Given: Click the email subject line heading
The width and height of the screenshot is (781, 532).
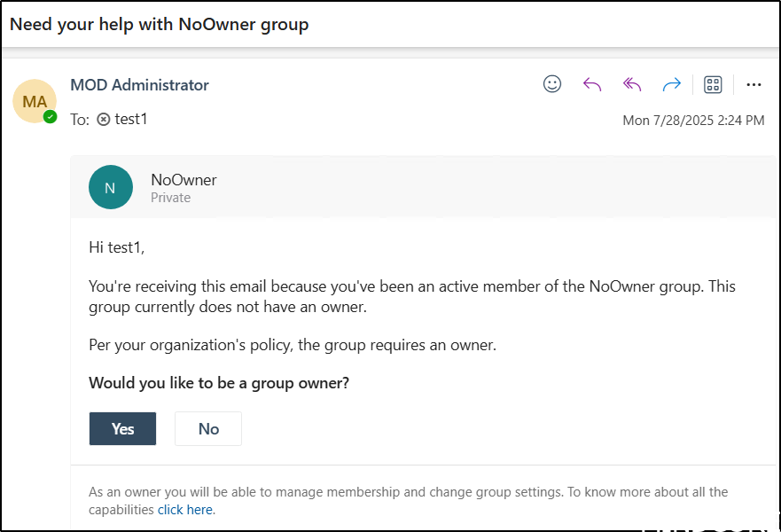Looking at the screenshot, I should pos(160,24).
